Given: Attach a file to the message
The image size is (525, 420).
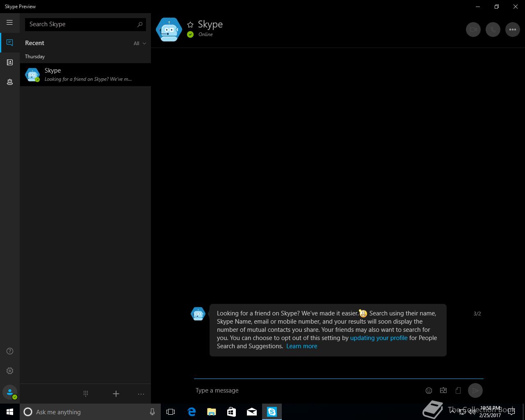Looking at the screenshot, I should 458,390.
